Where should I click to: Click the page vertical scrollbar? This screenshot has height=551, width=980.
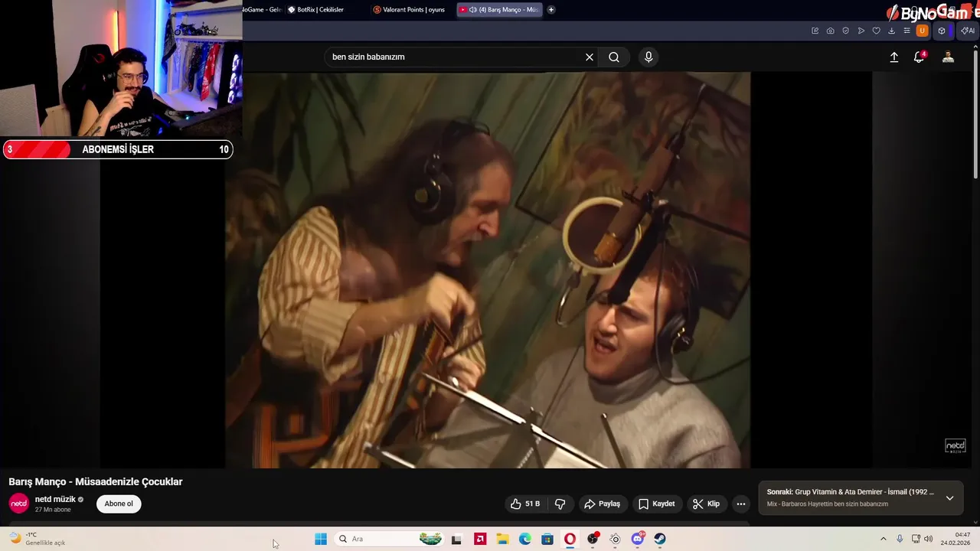(976, 115)
